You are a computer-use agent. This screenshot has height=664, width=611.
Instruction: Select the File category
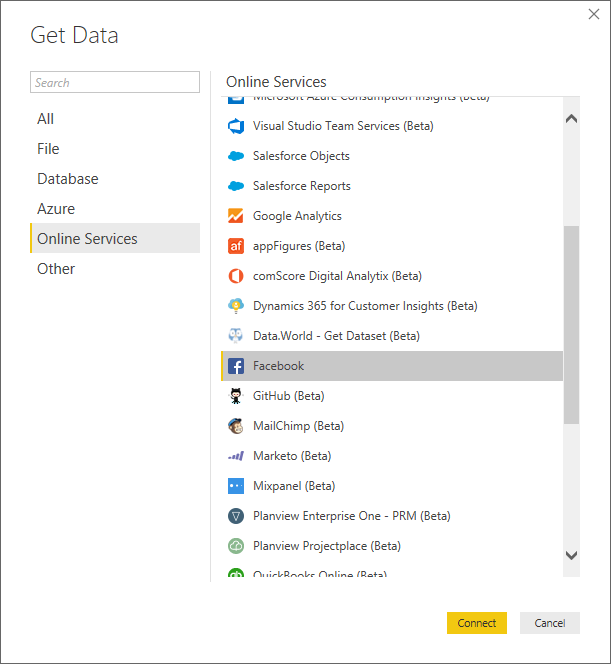click(115, 149)
